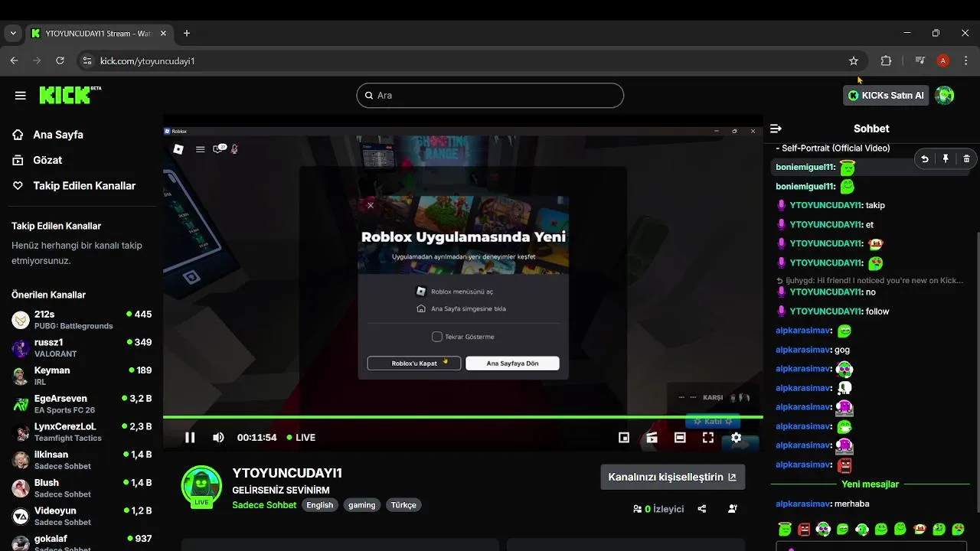Click the gaming tag
The image size is (980, 551).
pos(362,505)
